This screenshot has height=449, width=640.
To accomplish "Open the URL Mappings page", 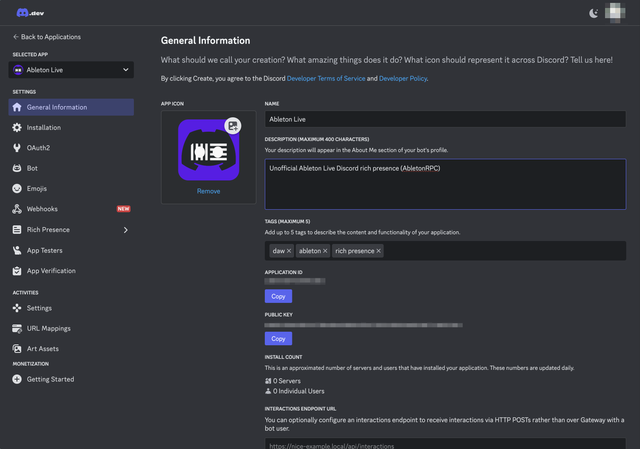I will (71, 328).
